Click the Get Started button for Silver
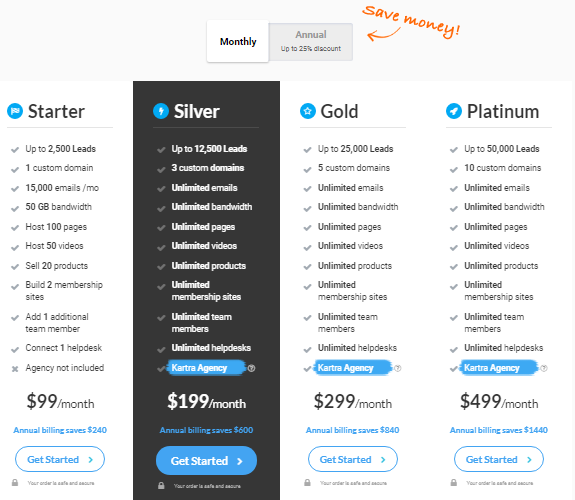Image resolution: width=575 pixels, height=500 pixels. tap(206, 461)
